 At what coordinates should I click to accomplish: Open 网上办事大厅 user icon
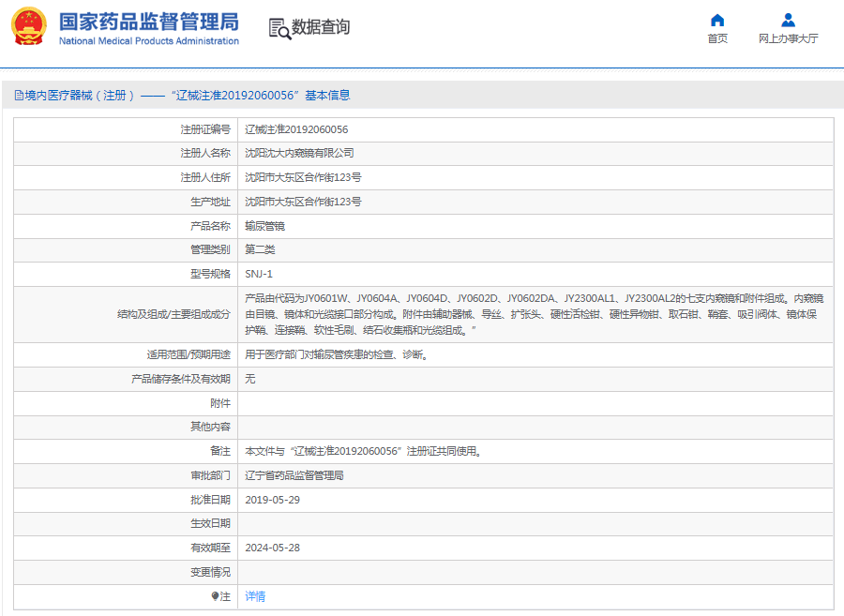pyautogui.click(x=788, y=21)
